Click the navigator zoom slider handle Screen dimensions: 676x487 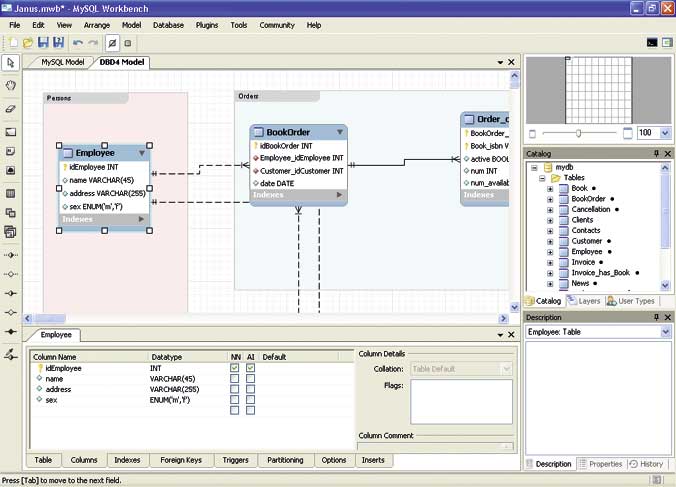coord(579,133)
